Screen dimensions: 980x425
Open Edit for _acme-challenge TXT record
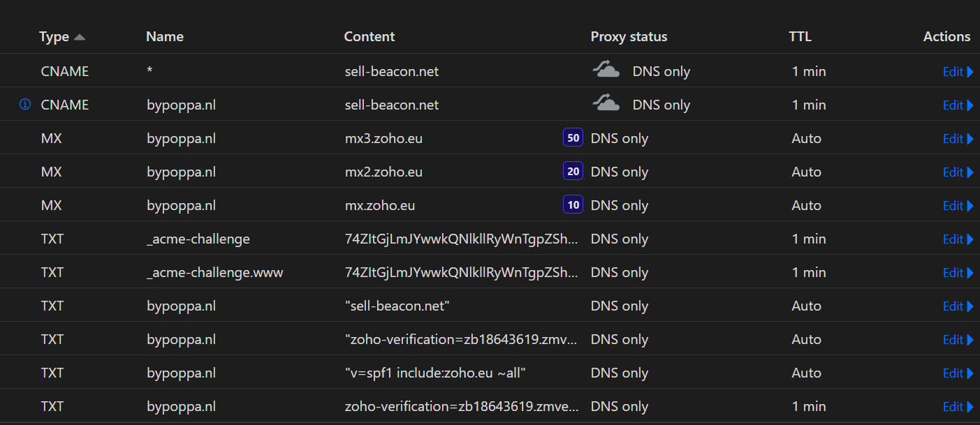coord(958,239)
